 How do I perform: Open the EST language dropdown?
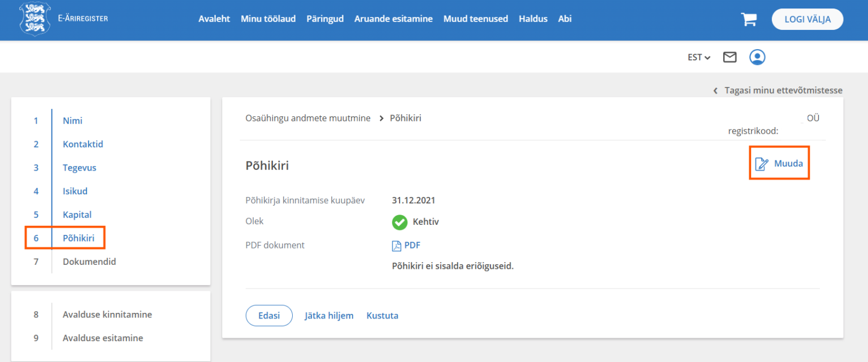tap(698, 57)
